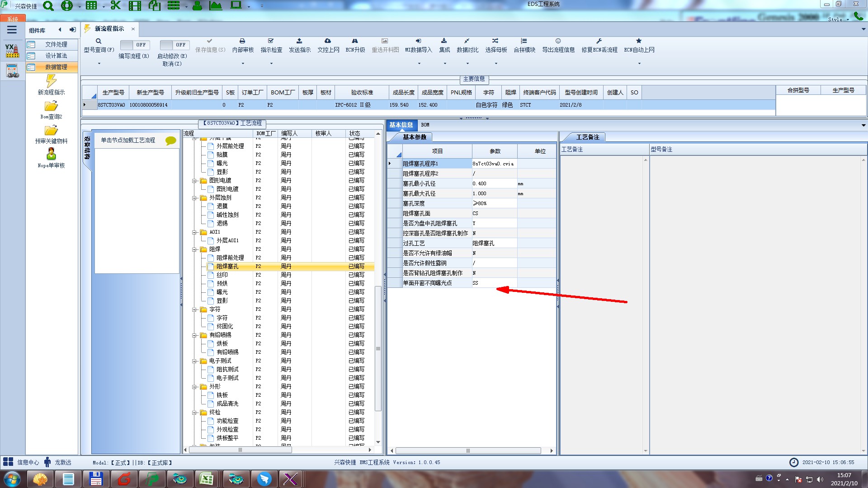868x488 pixels.
Task: Click the 内部审核 print icon
Action: 242,41
